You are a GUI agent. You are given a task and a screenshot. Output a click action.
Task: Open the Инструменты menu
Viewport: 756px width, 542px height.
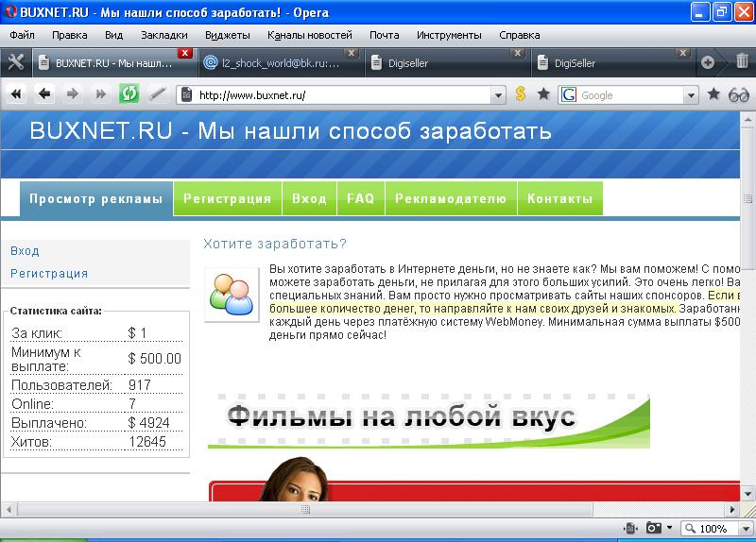pyautogui.click(x=450, y=35)
